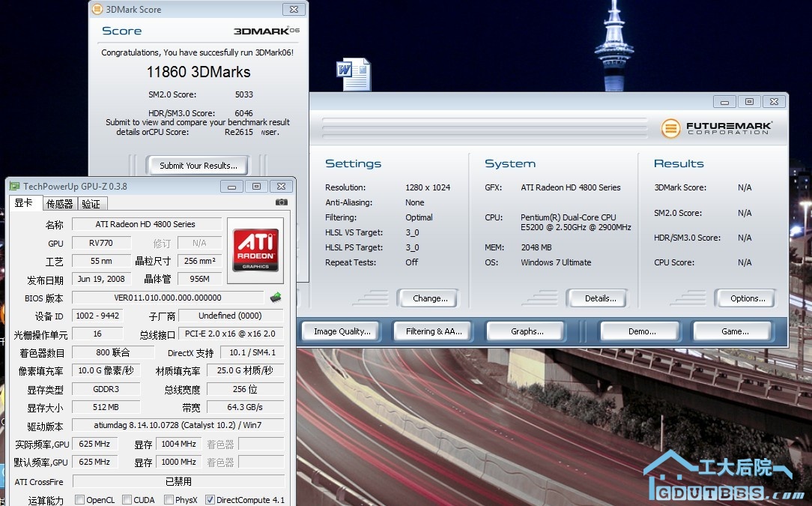Screen dimensions: 812x506
Task: Switch to the 验证 tab in GPU-Z
Action: tap(91, 204)
